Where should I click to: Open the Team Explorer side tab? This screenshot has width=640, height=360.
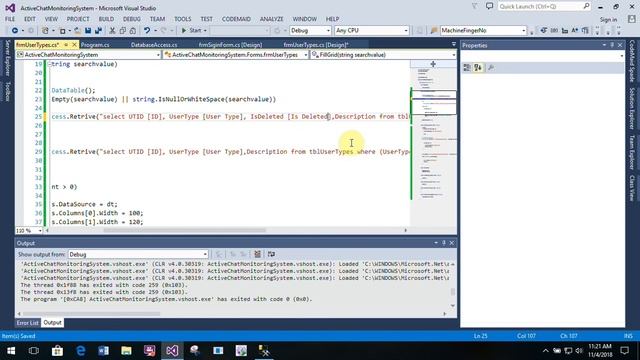pyautogui.click(x=632, y=152)
